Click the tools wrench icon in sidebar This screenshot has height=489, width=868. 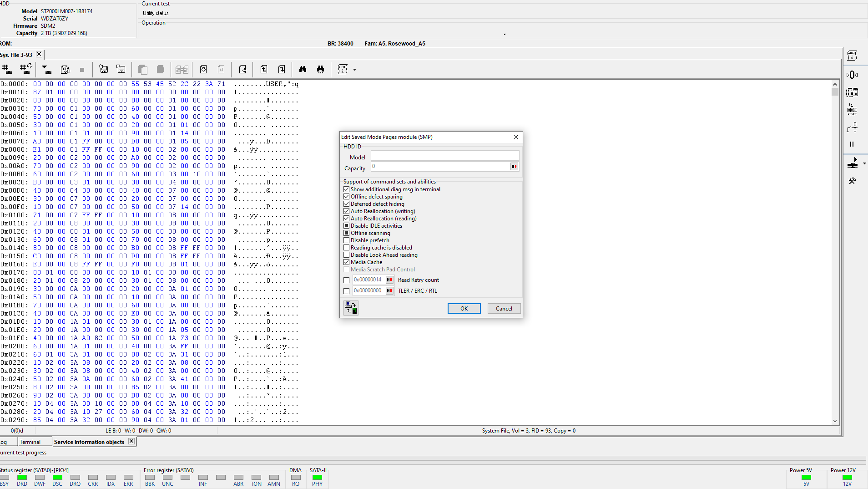coord(852,181)
